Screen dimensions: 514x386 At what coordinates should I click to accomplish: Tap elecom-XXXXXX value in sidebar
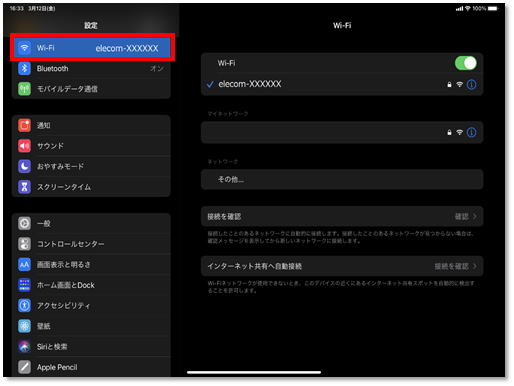(127, 48)
